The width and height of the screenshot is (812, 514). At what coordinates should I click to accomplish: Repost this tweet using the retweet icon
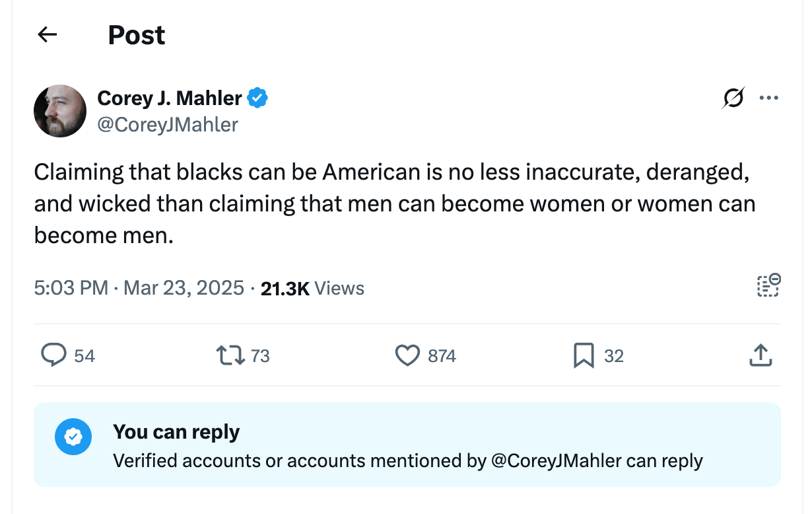click(x=232, y=355)
